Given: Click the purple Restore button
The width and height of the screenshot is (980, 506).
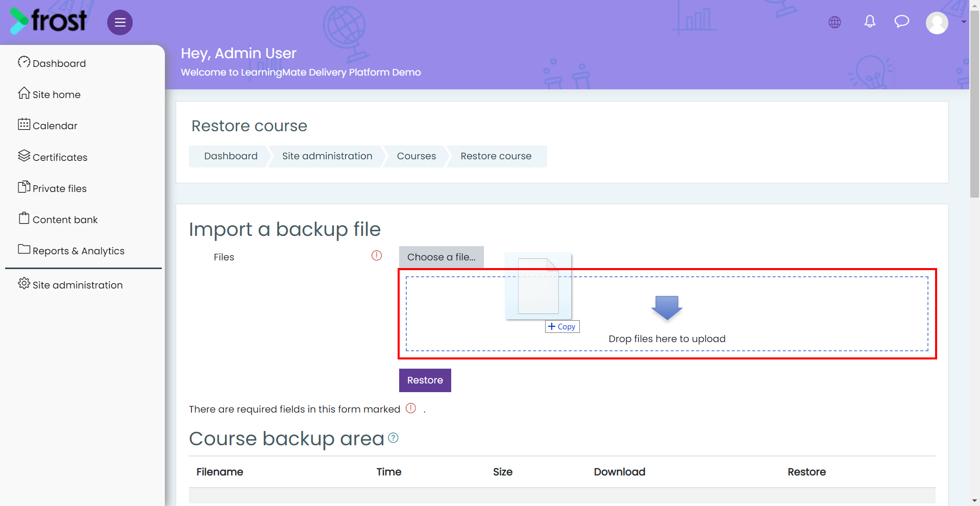Looking at the screenshot, I should tap(425, 380).
